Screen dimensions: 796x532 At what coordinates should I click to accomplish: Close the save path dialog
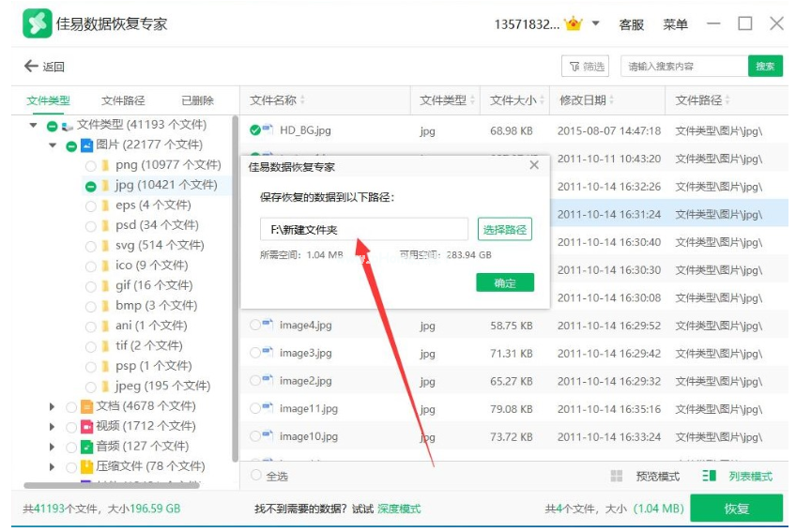534,165
